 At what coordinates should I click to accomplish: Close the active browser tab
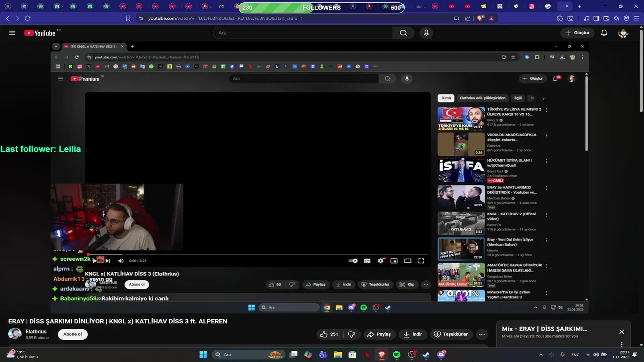tap(567, 6)
